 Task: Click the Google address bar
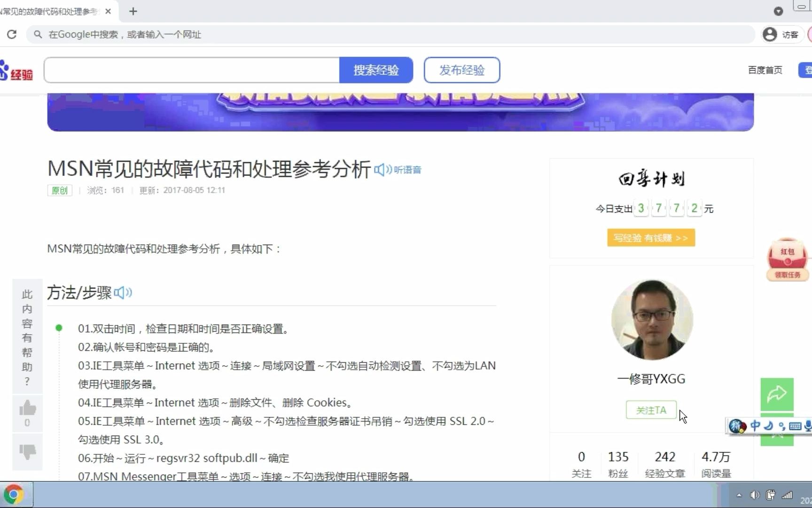pyautogui.click(x=390, y=34)
